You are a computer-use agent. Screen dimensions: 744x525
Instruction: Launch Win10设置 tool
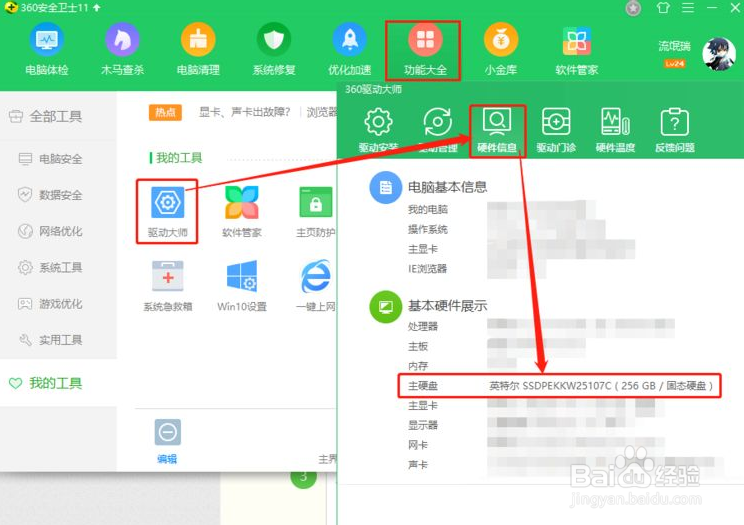click(x=242, y=286)
